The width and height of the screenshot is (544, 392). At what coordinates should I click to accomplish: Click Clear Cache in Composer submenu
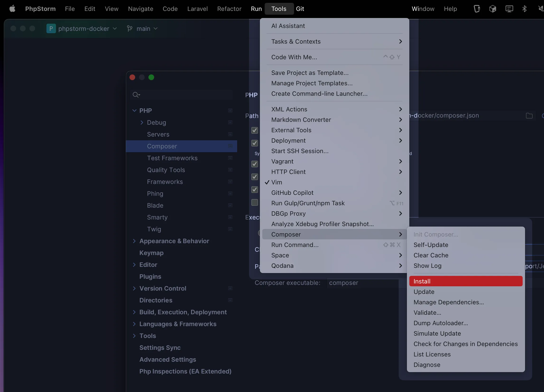466,255
